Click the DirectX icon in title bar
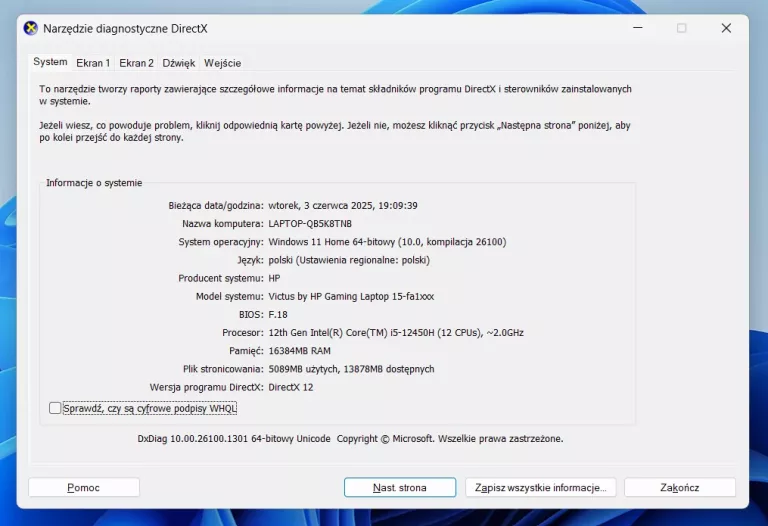Image resolution: width=768 pixels, height=526 pixels. [31, 28]
